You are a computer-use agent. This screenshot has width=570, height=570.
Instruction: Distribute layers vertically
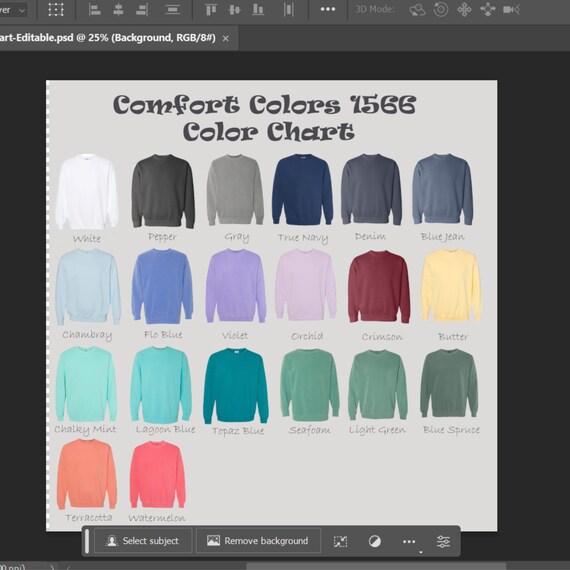(x=172, y=10)
